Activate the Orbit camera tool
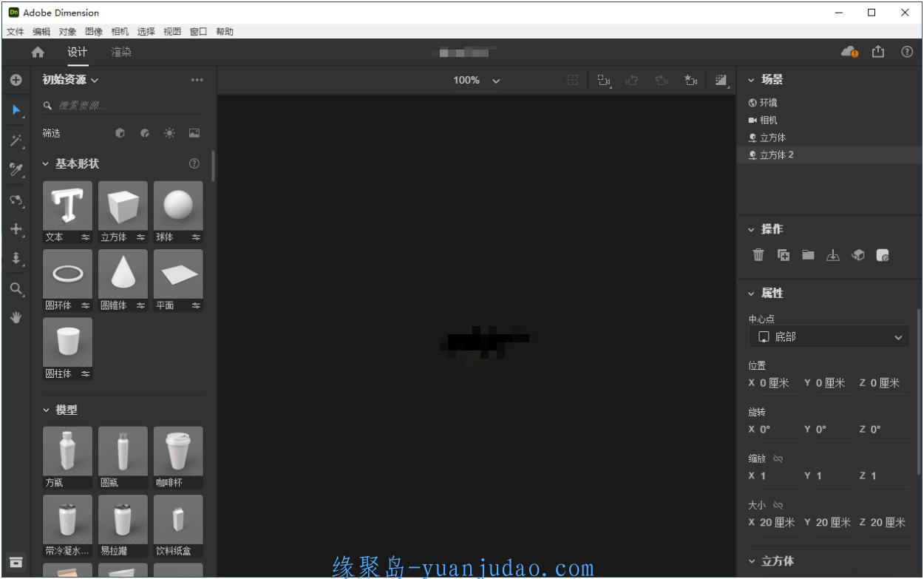The height and width of the screenshot is (579, 924). [x=15, y=200]
